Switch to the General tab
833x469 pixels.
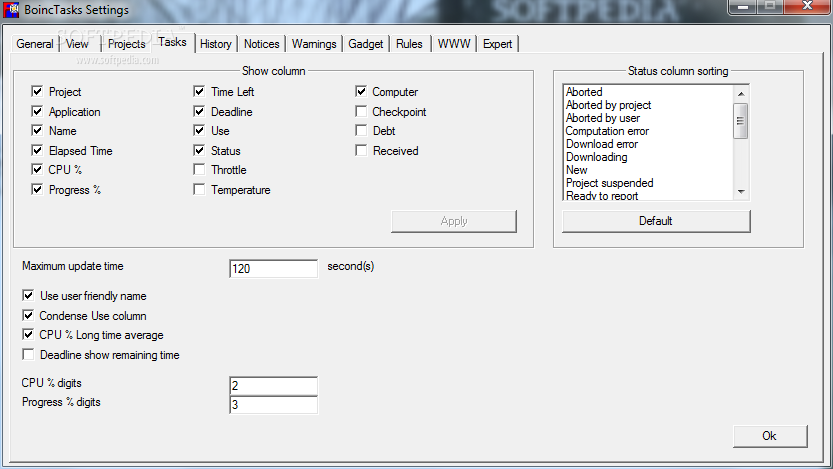tap(35, 44)
